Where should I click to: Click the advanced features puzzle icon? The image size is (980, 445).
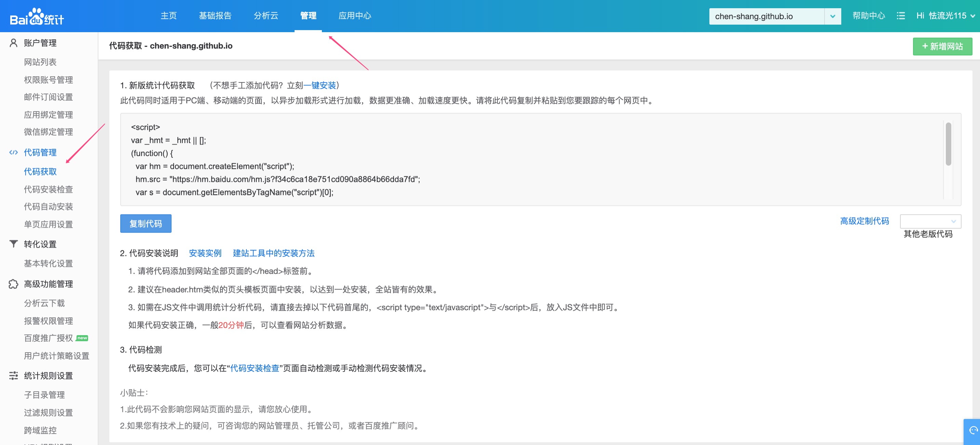[13, 284]
